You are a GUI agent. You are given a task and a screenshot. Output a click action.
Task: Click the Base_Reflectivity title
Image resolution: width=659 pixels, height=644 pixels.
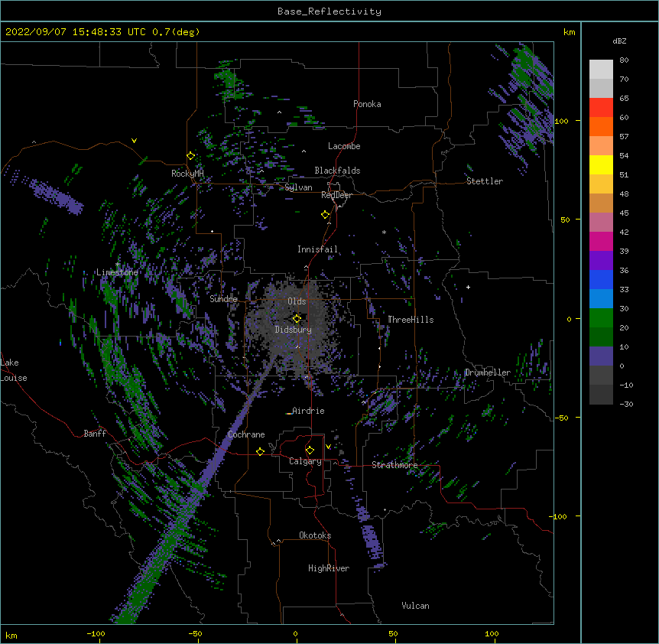(329, 11)
